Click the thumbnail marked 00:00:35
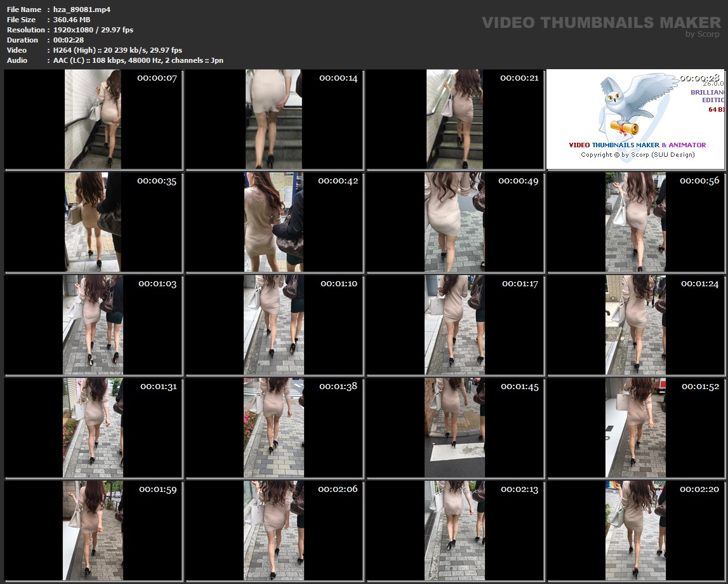 93,222
